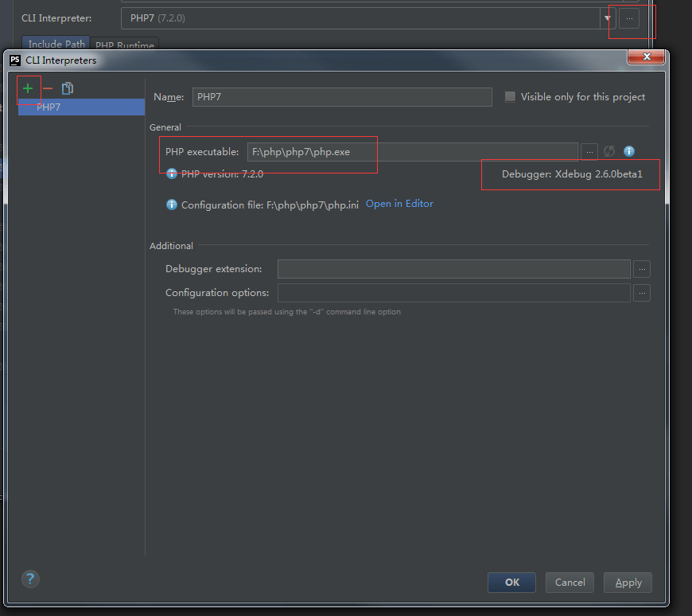Click the Configuration options field

point(453,293)
